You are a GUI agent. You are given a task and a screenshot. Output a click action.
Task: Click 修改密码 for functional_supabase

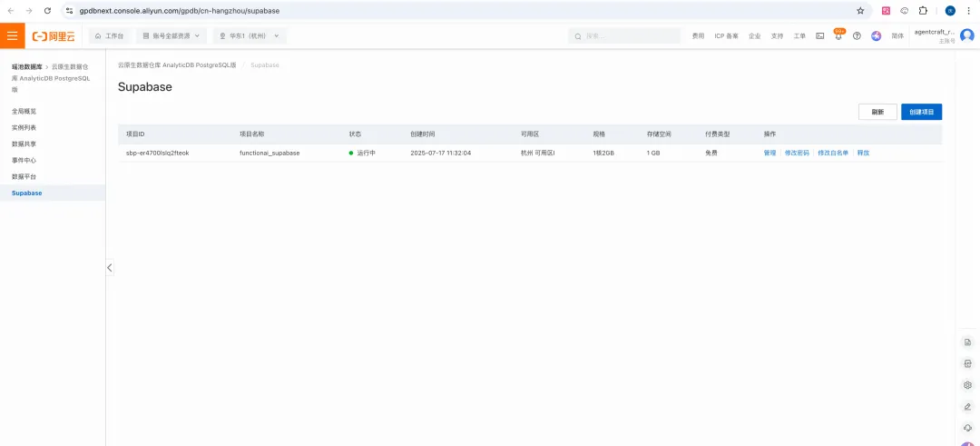pos(797,154)
